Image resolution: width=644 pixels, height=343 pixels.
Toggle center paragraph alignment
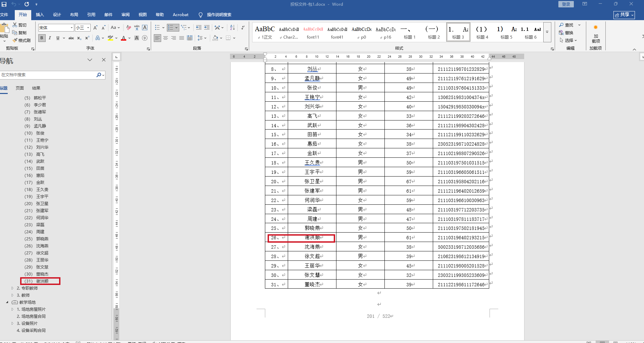pyautogui.click(x=166, y=38)
